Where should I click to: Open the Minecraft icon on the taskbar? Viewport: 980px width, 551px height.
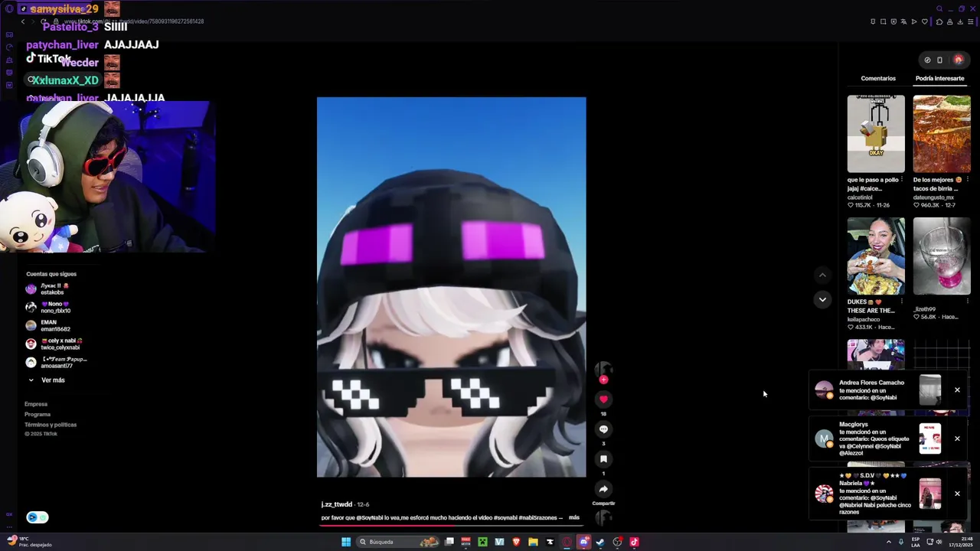tap(482, 542)
